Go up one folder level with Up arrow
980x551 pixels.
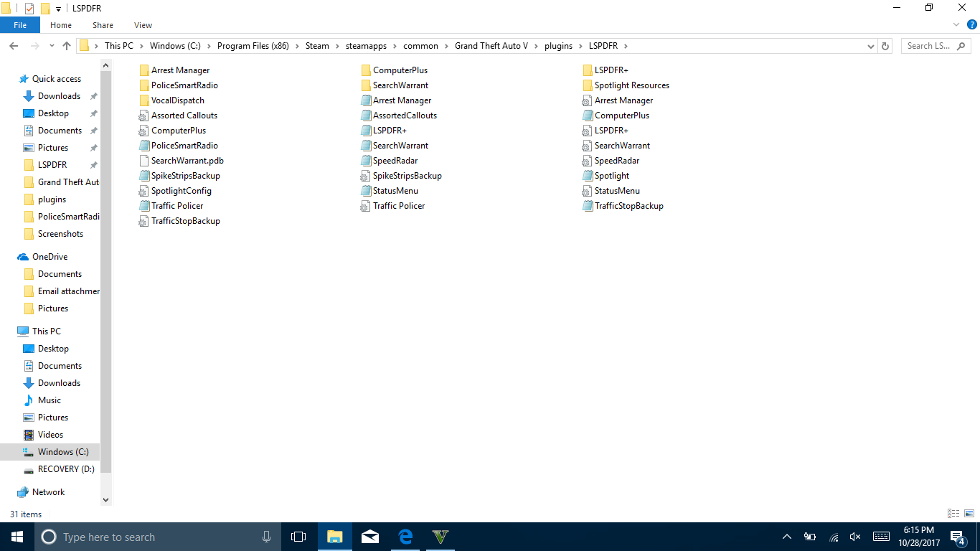(67, 46)
